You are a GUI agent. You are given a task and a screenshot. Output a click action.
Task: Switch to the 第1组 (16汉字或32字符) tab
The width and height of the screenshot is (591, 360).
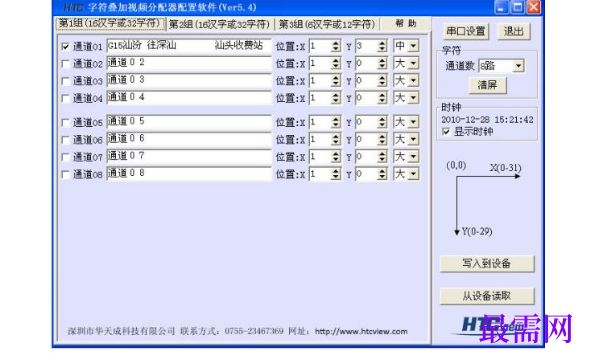click(x=110, y=23)
